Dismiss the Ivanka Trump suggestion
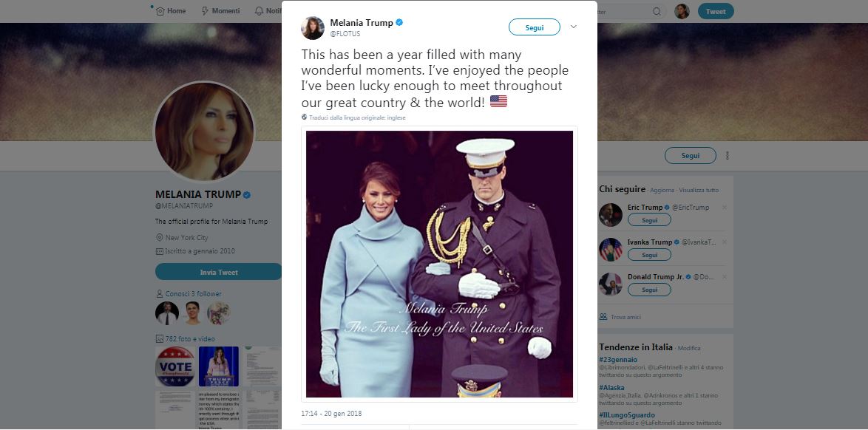This screenshot has height=430, width=868. [x=724, y=242]
